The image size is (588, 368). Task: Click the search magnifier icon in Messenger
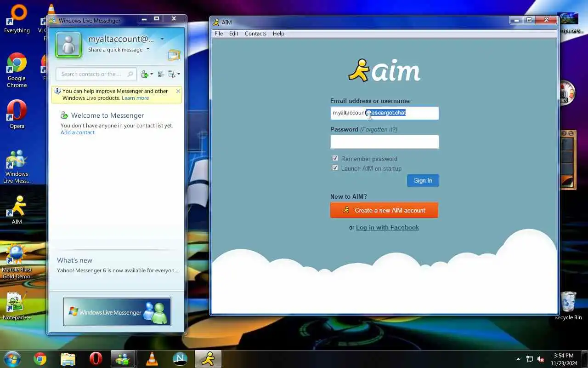[x=130, y=74]
